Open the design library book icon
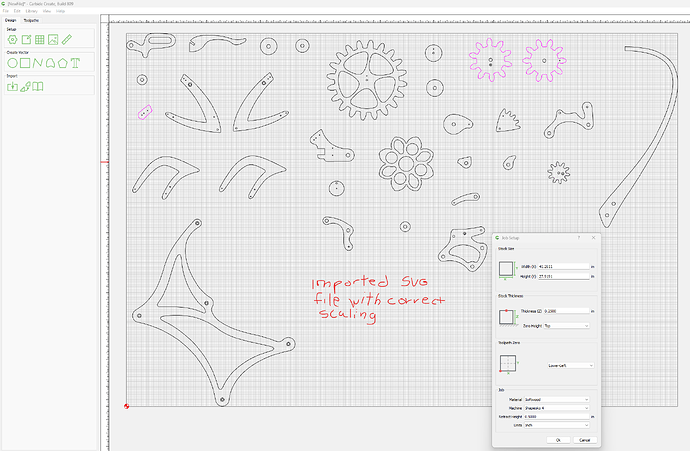690x451 pixels. tap(38, 86)
